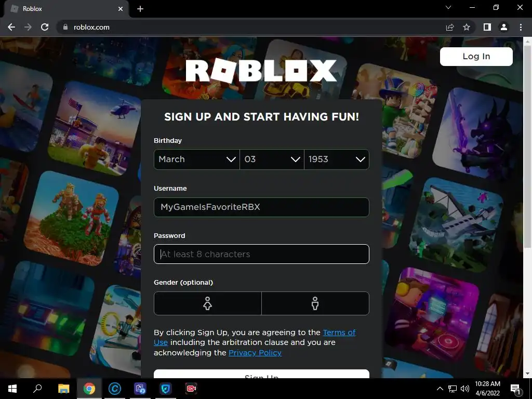Click the Roblox logo
The width and height of the screenshot is (532, 399).
pyautogui.click(x=261, y=71)
